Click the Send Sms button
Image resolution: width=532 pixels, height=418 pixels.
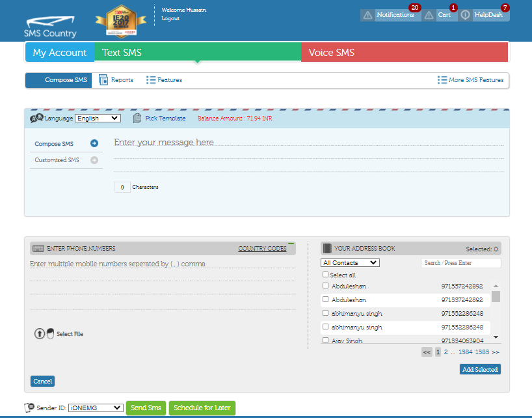(x=146, y=408)
